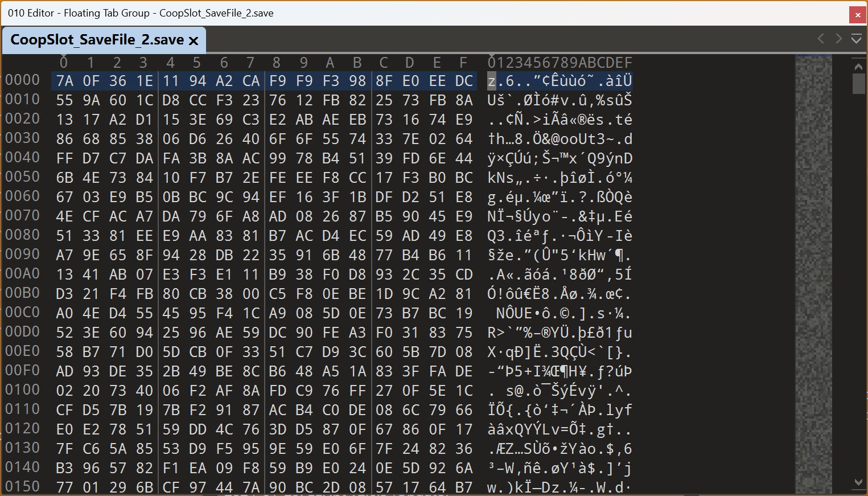Image resolution: width=868 pixels, height=496 pixels.
Task: Select first byte 7A at address 0000
Action: (64, 81)
